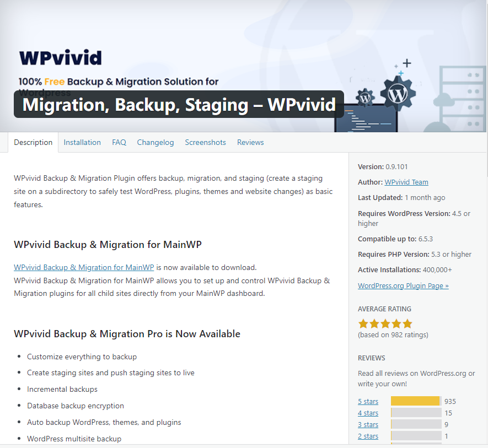
Task: Click the 5 stars rating progress bar
Action: coord(416,401)
